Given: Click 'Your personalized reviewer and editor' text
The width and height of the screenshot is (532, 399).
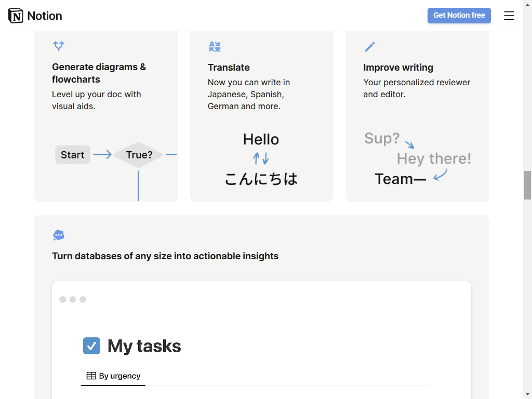Looking at the screenshot, I should [417, 88].
